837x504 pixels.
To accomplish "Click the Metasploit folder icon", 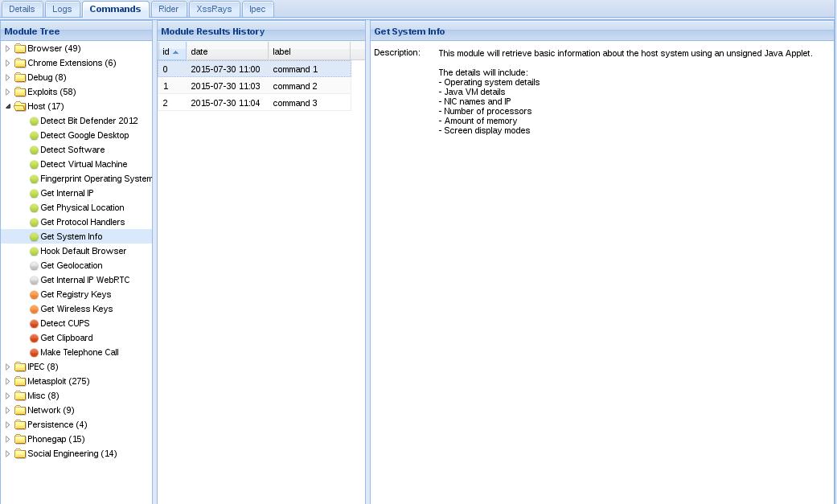I will coord(20,381).
